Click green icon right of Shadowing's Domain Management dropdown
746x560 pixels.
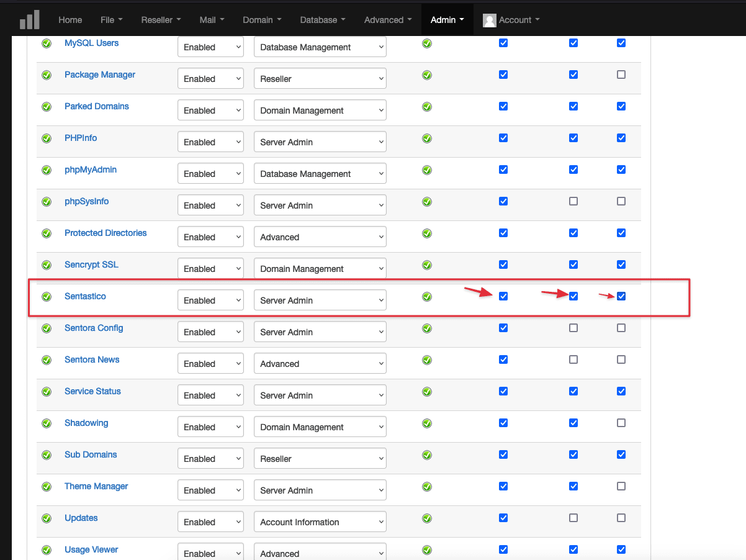(x=427, y=423)
